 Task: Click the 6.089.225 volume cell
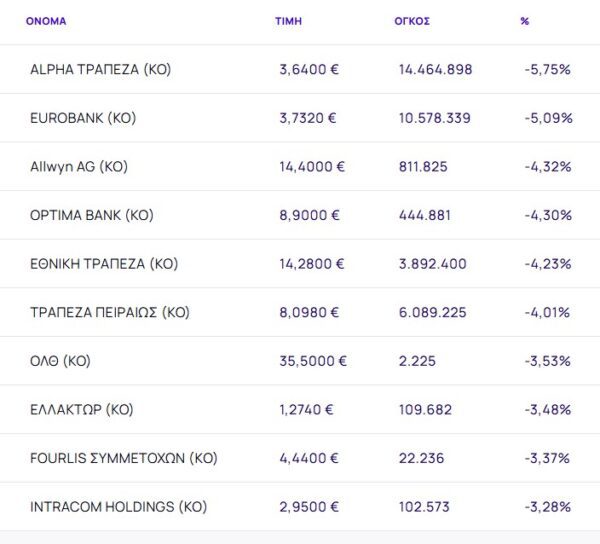click(432, 313)
